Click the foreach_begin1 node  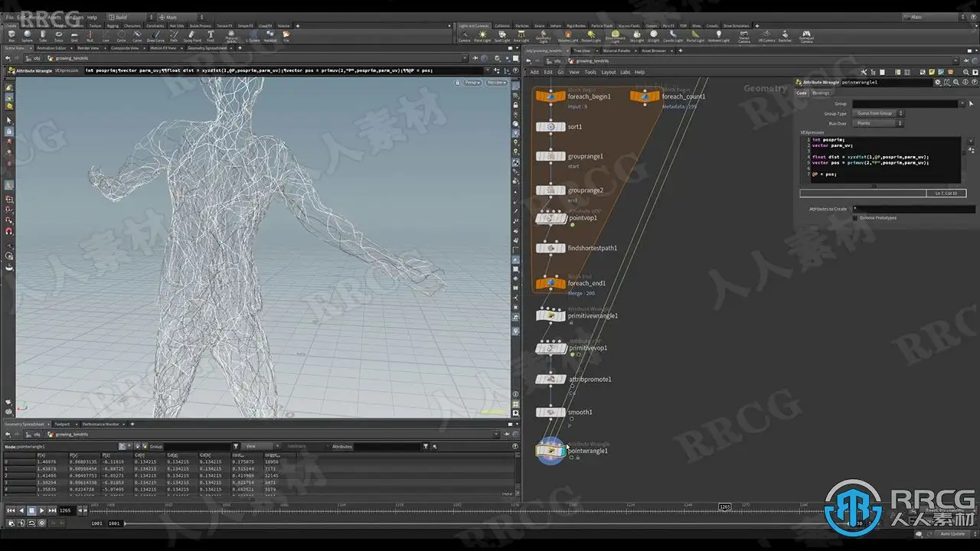coord(550,96)
